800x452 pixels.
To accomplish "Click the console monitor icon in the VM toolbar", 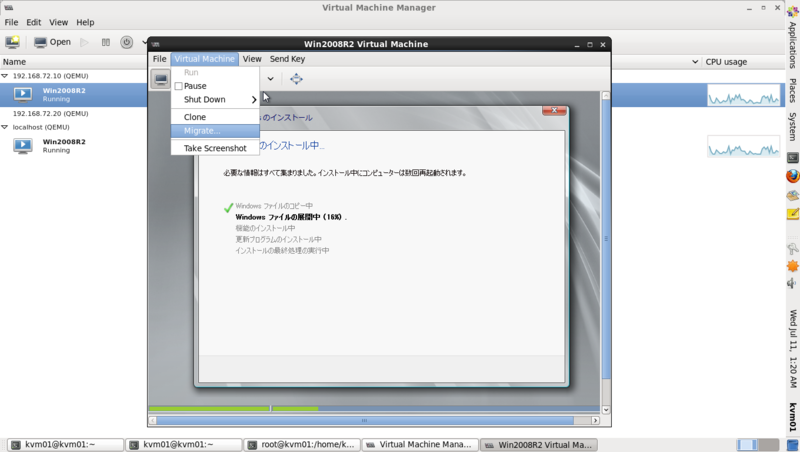I will pos(161,79).
